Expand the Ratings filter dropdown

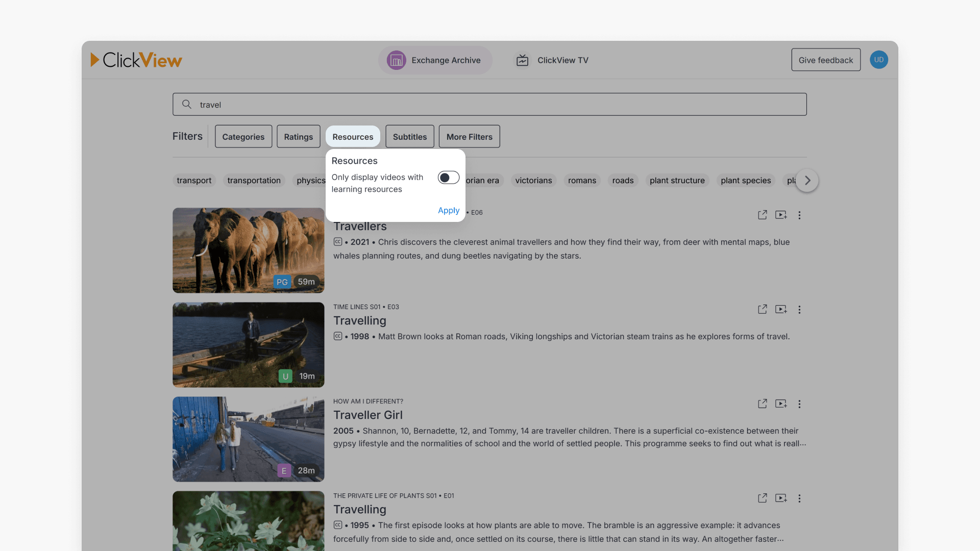pos(298,137)
